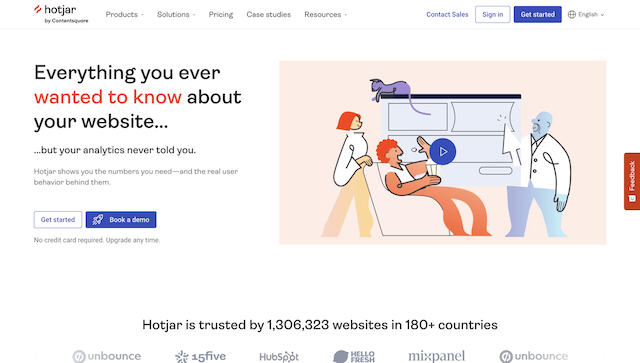Click the Hotjar logo icon

[38, 9]
